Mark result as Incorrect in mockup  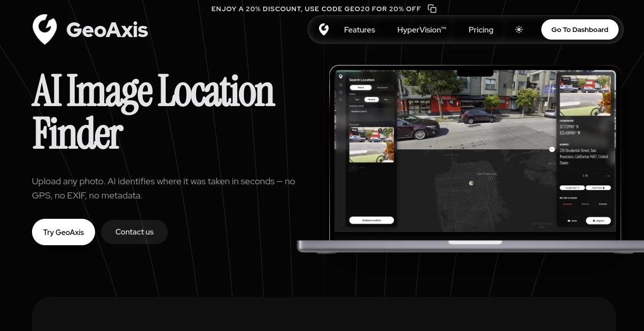tap(568, 204)
